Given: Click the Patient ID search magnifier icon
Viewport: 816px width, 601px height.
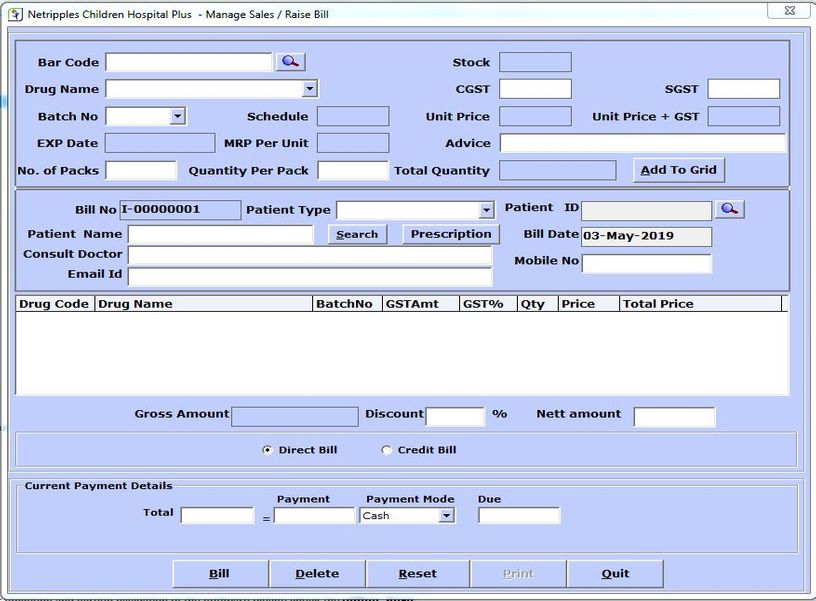Looking at the screenshot, I should coord(730,209).
